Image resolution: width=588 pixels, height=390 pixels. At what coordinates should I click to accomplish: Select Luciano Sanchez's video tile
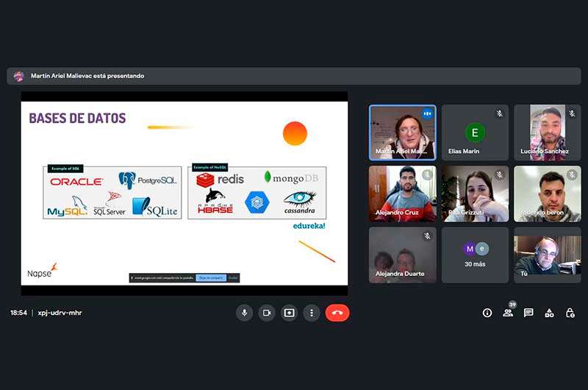click(x=547, y=132)
